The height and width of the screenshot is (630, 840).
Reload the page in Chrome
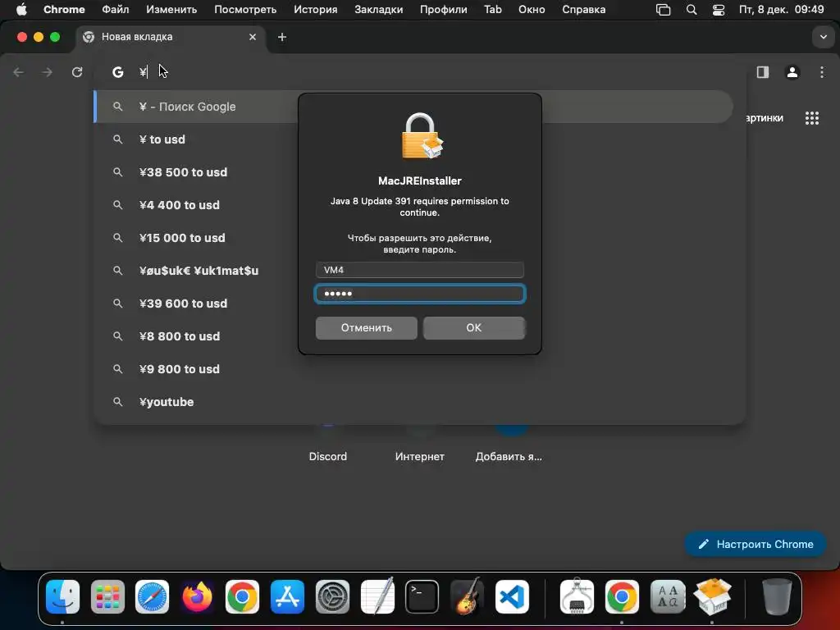tap(77, 72)
